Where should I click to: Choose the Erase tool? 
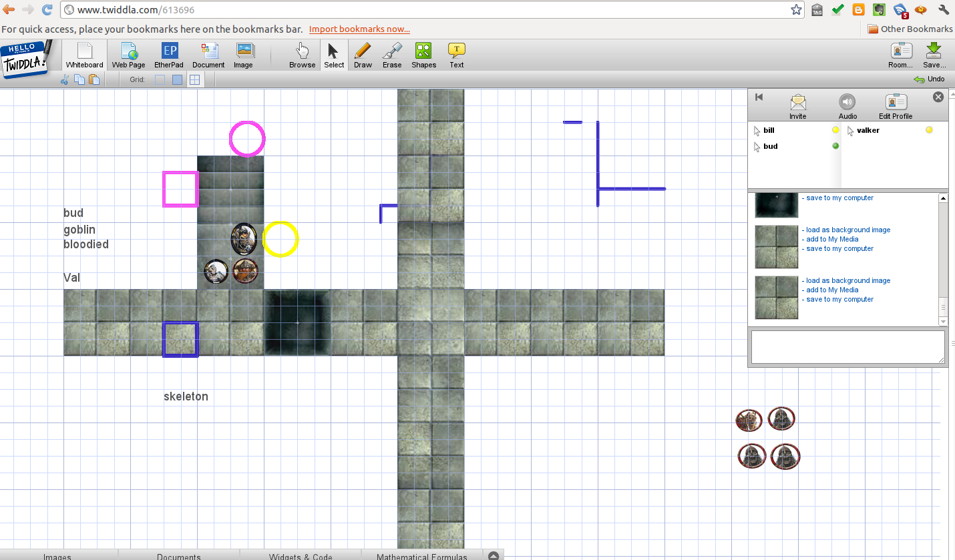[x=392, y=55]
